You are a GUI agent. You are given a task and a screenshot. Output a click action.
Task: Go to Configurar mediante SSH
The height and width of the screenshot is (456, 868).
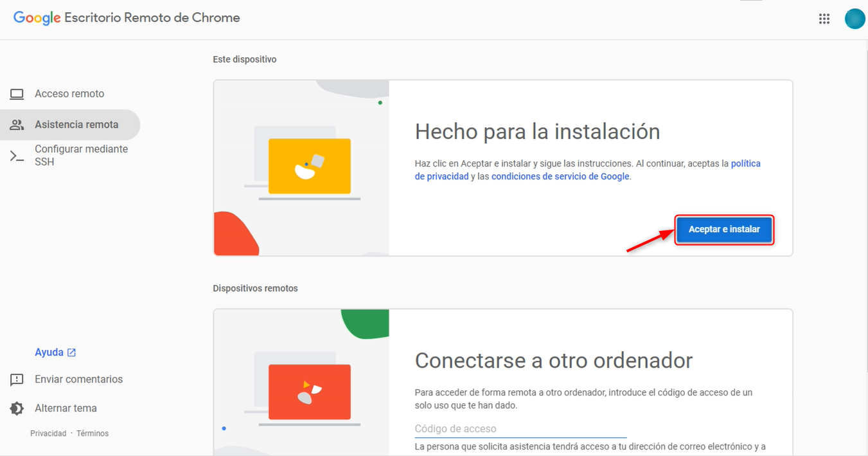pos(81,155)
